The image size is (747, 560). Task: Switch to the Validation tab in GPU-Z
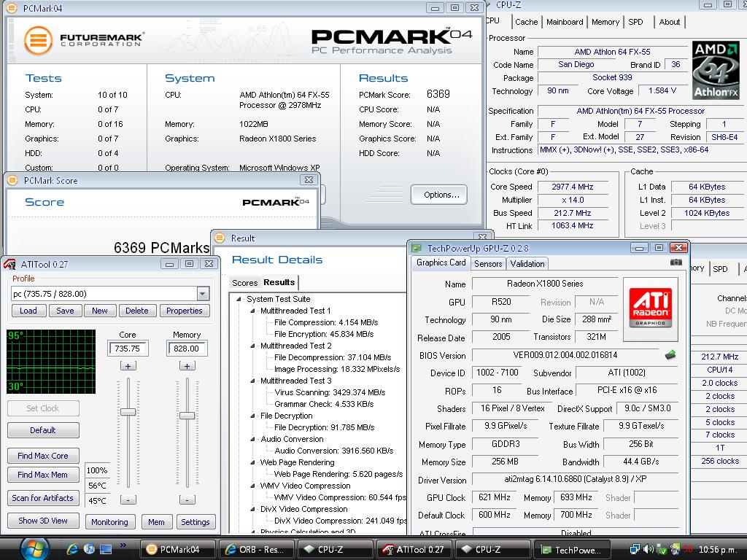coord(527,263)
